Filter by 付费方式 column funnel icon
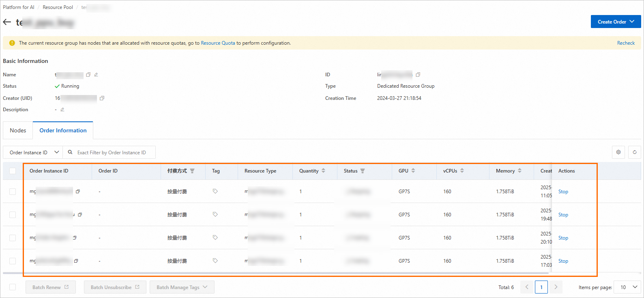This screenshot has width=644, height=298. (x=192, y=171)
